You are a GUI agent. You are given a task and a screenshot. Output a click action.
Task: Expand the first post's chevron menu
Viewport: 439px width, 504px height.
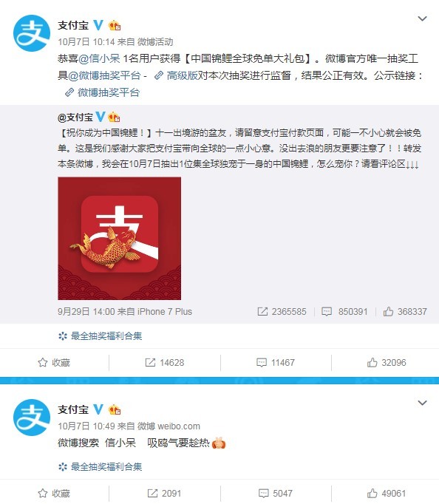[x=422, y=18]
